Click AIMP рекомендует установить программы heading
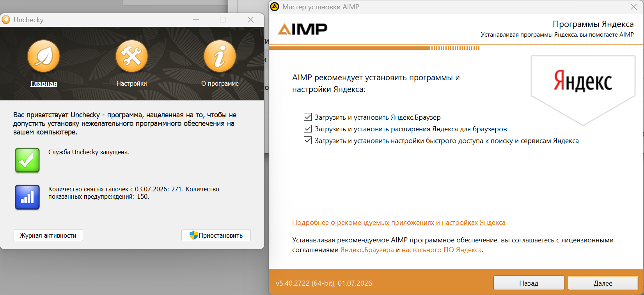The width and height of the screenshot is (644, 295). (x=376, y=83)
